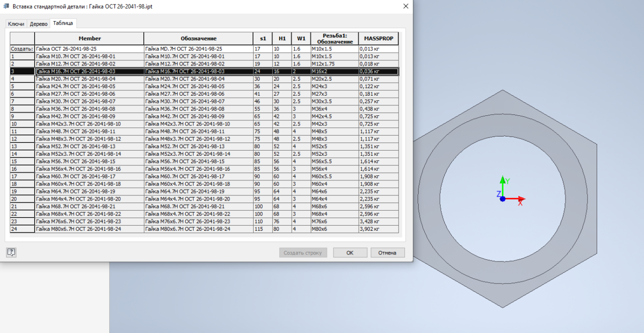Click the Отмена button
Screen dimensions: 644x333
387,253
